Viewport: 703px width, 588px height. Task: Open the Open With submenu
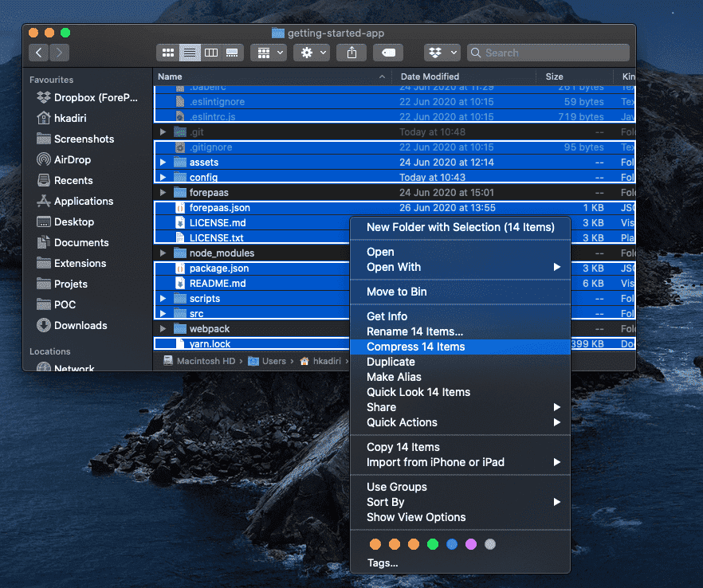[x=460, y=267]
